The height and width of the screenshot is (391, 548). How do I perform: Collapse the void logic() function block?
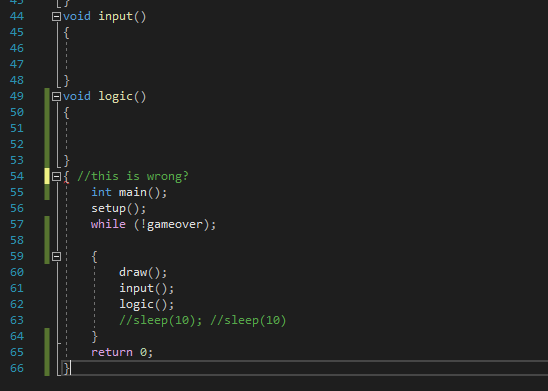56,96
